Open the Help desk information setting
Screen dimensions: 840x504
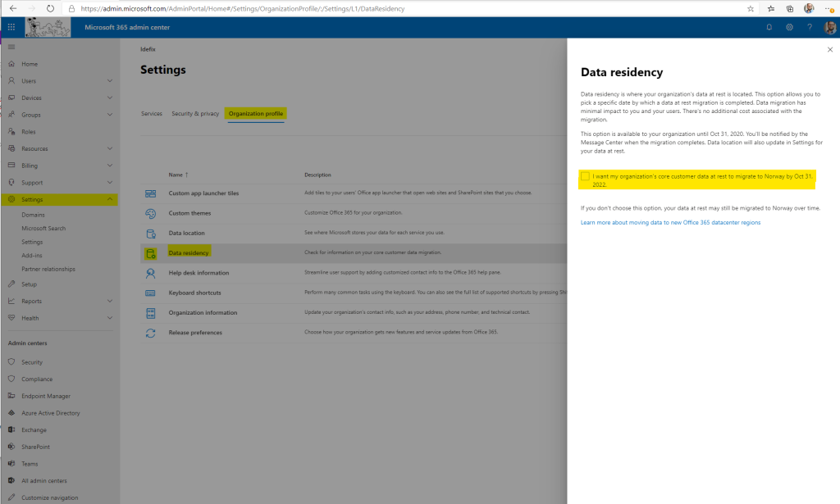[x=199, y=273]
